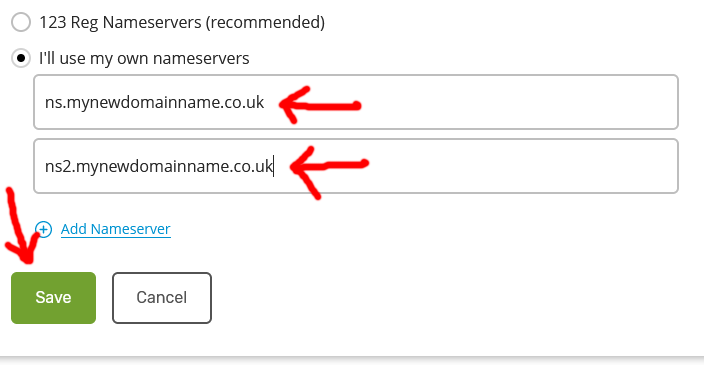Click the word recommended in first option
Viewport: 704px width, 365px height.
265,22
